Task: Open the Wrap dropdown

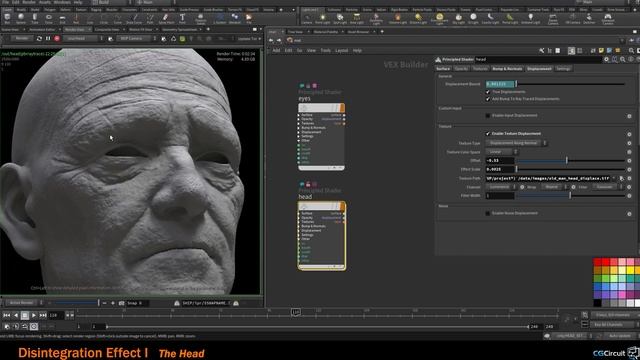Action: [554, 187]
